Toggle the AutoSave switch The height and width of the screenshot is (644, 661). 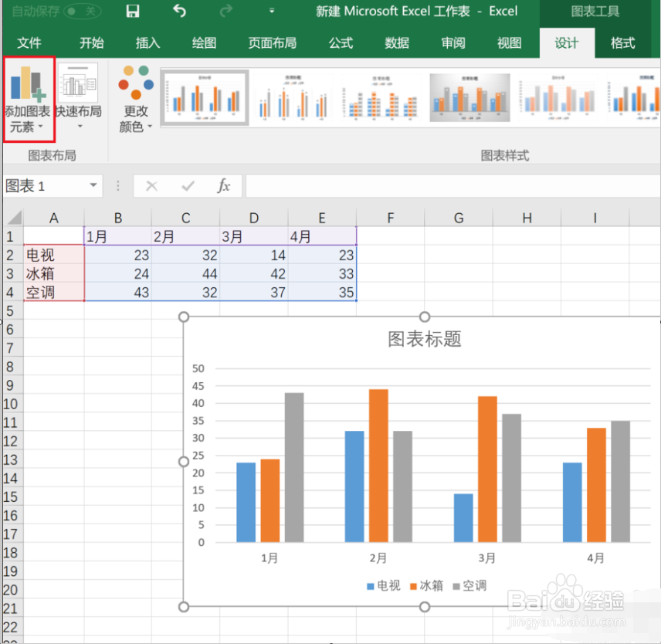click(x=83, y=11)
